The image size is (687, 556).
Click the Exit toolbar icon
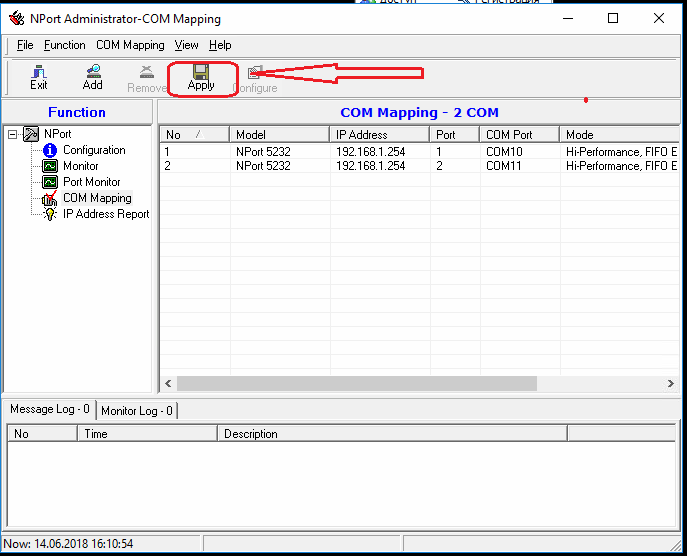pyautogui.click(x=38, y=77)
